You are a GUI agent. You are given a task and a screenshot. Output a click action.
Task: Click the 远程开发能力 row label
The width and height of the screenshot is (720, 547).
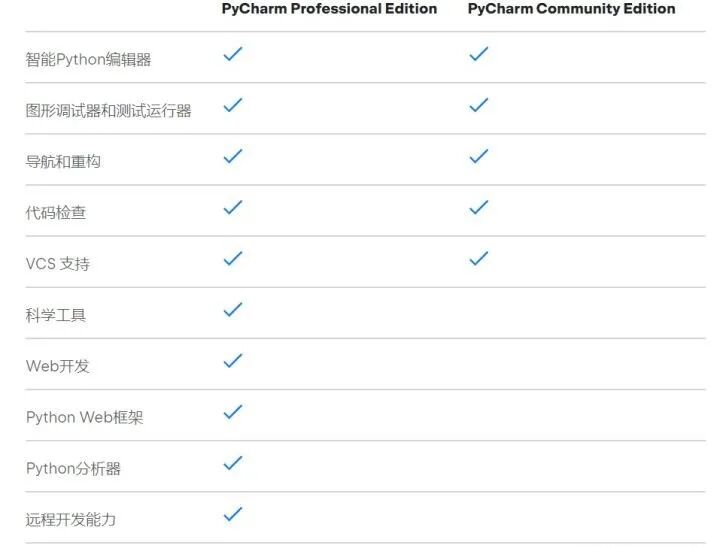[71, 519]
